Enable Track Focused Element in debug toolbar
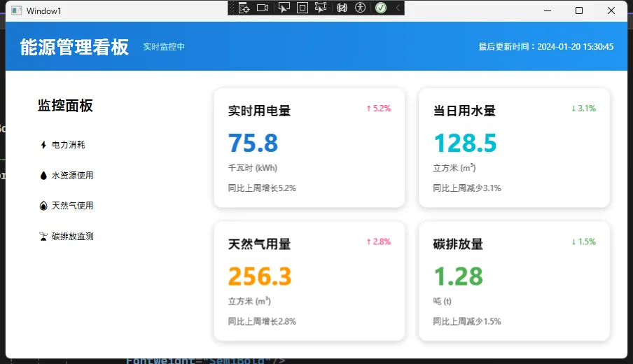 [321, 8]
